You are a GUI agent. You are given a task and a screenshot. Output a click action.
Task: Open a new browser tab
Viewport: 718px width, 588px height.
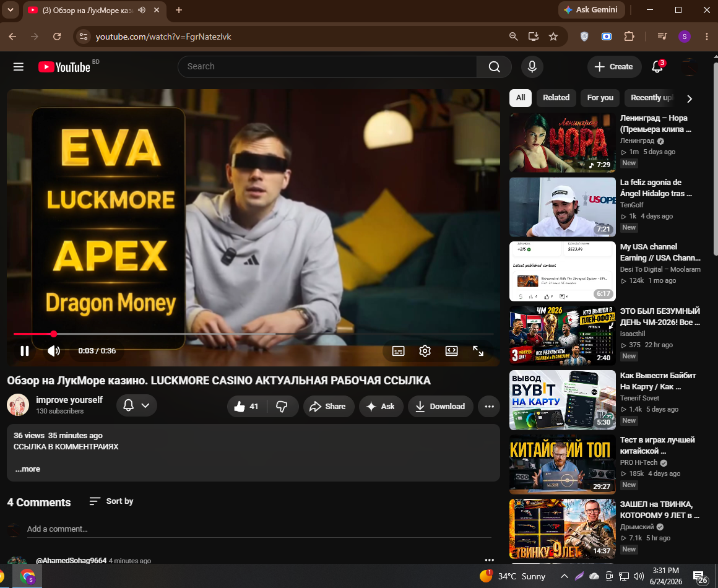point(179,10)
